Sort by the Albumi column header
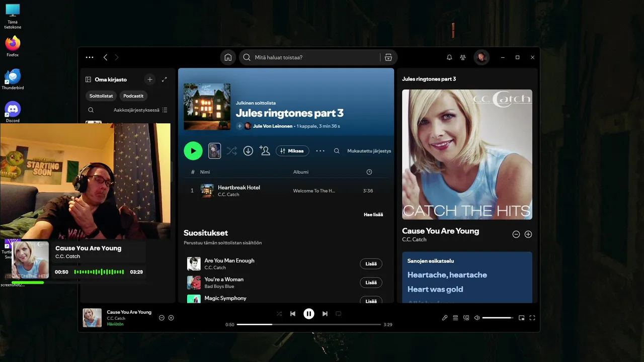 pyautogui.click(x=301, y=172)
